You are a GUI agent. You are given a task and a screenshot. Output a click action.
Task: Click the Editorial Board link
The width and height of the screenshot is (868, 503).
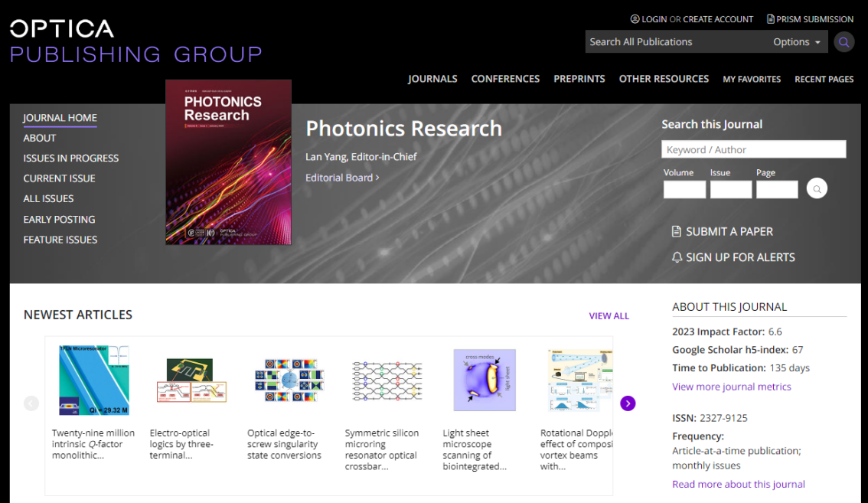point(342,178)
